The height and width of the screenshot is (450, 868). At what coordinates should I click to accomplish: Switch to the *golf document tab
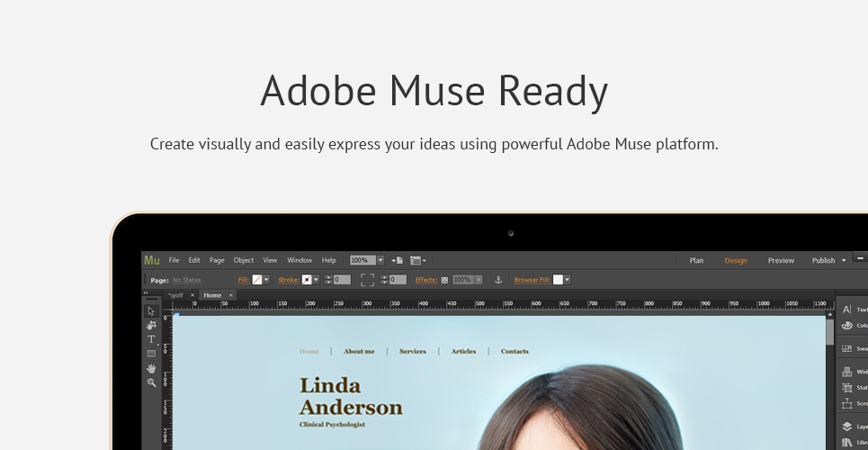tap(176, 295)
